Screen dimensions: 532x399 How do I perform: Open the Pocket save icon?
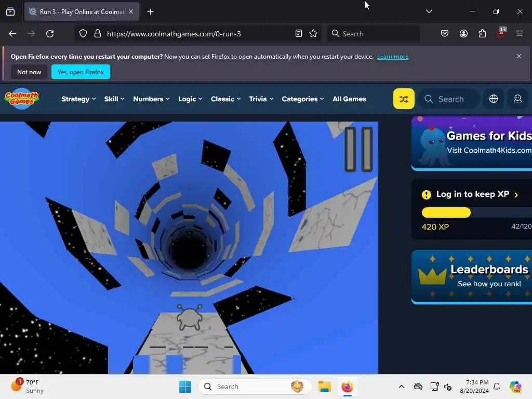pos(445,34)
